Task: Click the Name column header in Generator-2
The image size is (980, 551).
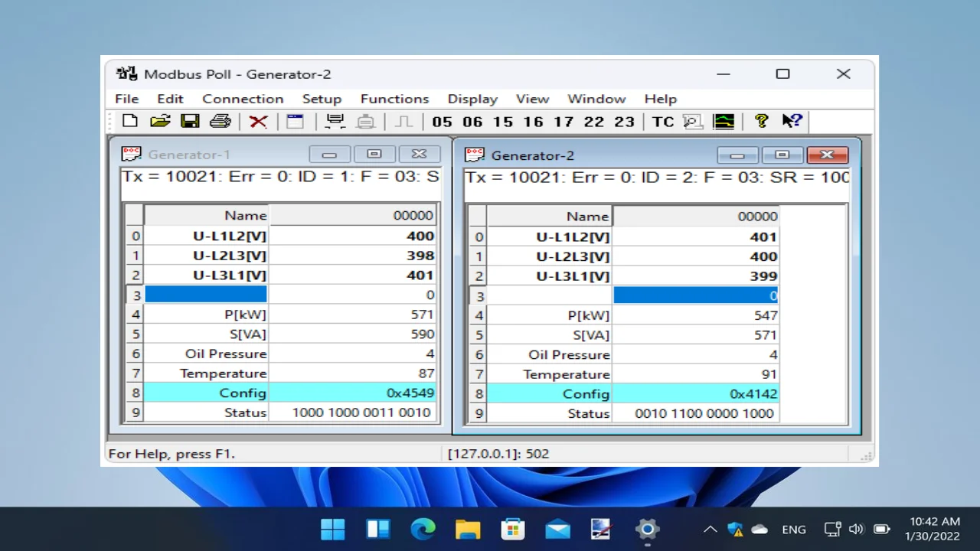Action: (x=549, y=217)
